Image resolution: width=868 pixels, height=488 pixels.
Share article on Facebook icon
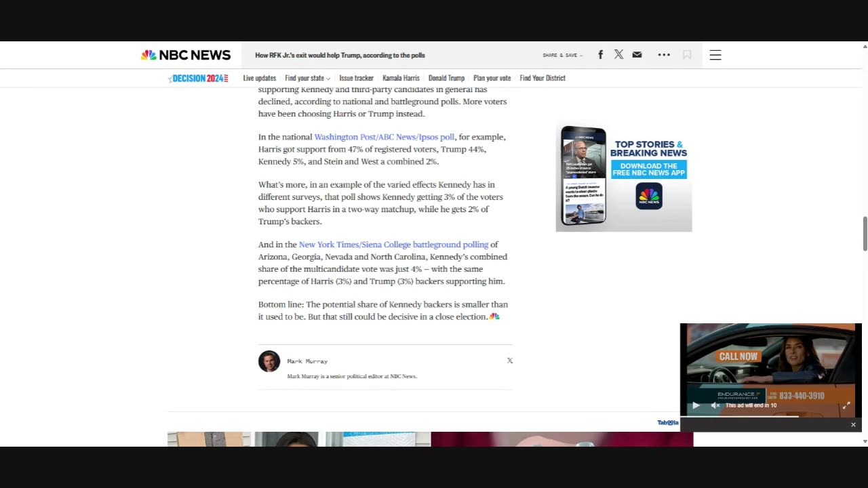click(x=600, y=55)
